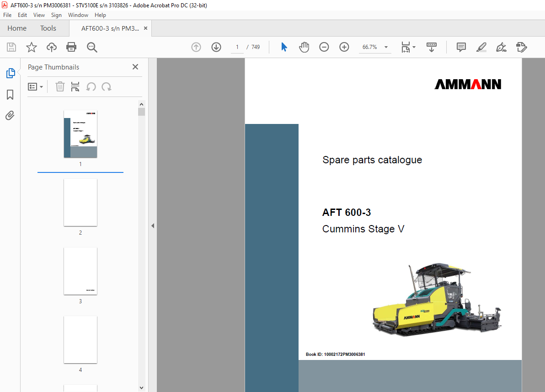Click the Stamp tool icon
This screenshot has width=545, height=392.
521,47
